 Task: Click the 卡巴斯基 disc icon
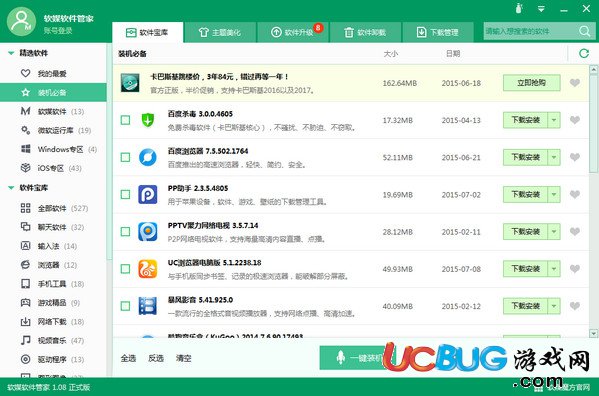pyautogui.click(x=130, y=82)
